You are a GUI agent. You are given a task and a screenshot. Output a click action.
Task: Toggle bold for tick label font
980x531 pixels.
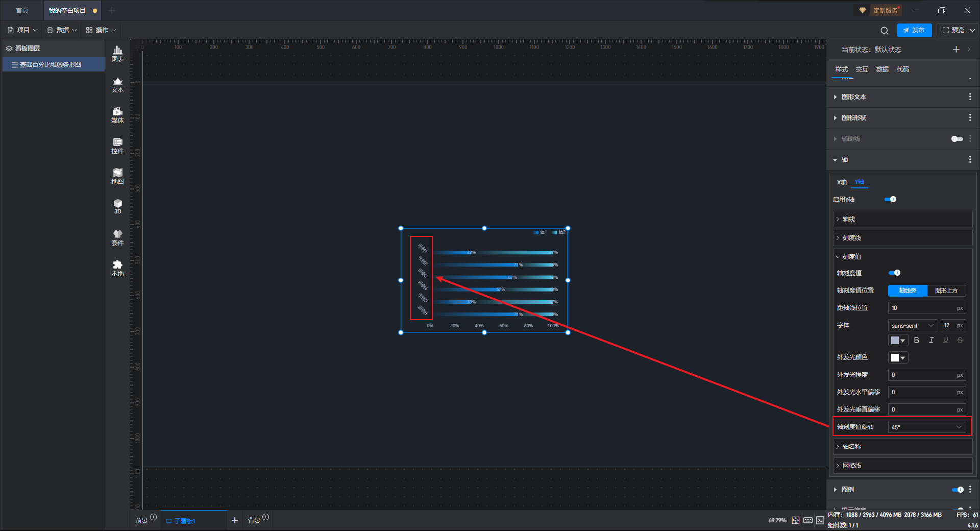tap(917, 341)
